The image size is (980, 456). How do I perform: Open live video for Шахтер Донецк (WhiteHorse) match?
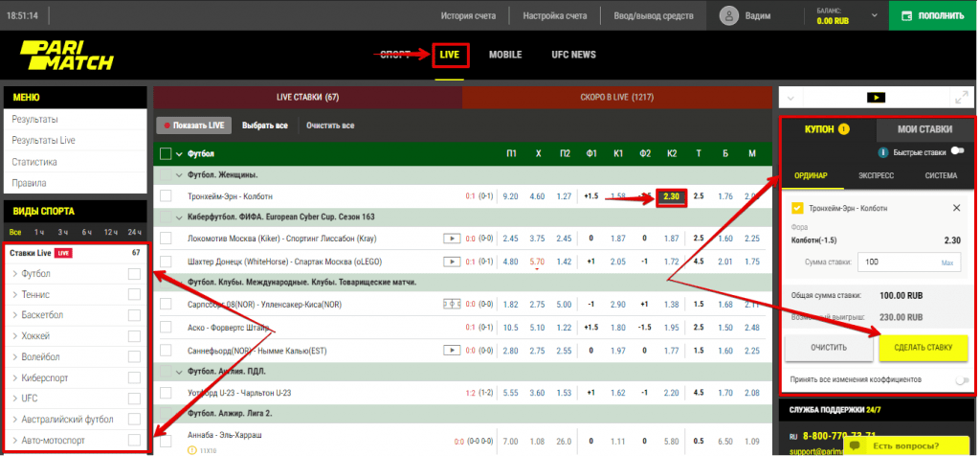coord(452,262)
